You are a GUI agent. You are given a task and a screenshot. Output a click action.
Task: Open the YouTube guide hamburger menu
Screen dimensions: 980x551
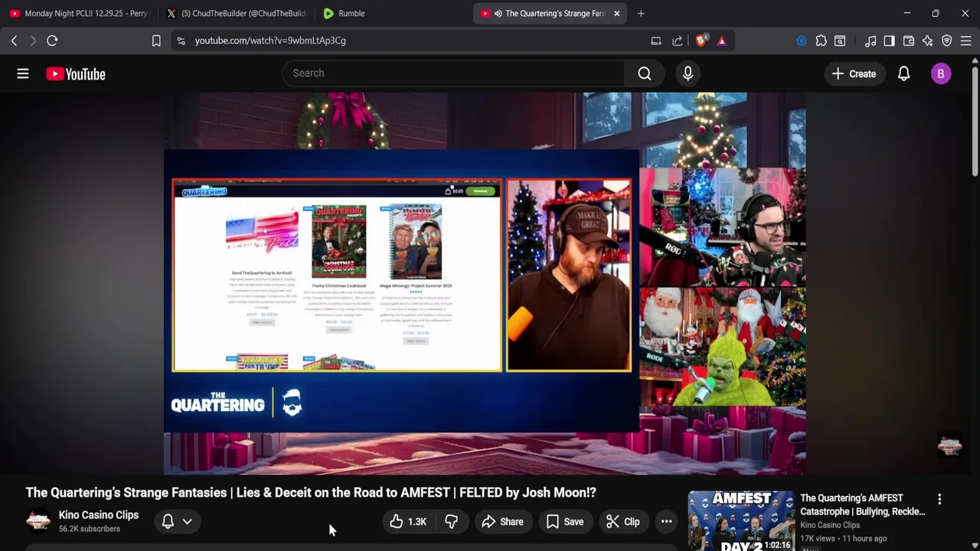[x=23, y=73]
